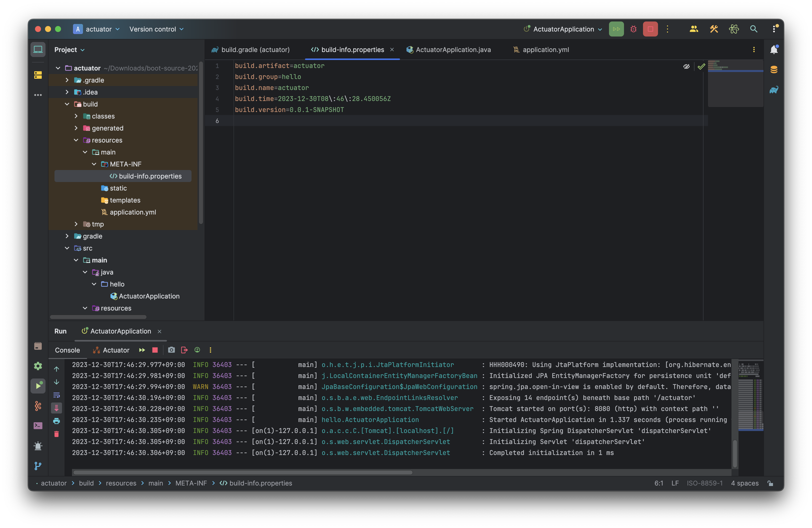812x528 pixels.
Task: Click the Debug bug icon
Action: coord(633,29)
